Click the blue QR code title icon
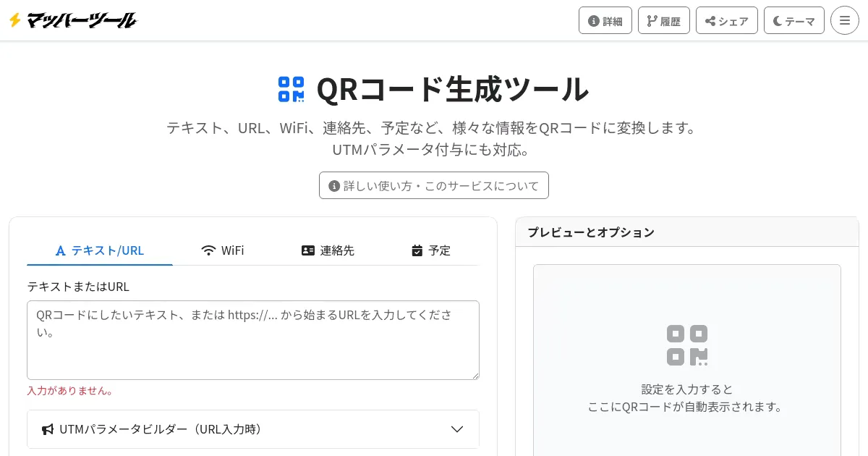868x456 pixels. [x=292, y=89]
